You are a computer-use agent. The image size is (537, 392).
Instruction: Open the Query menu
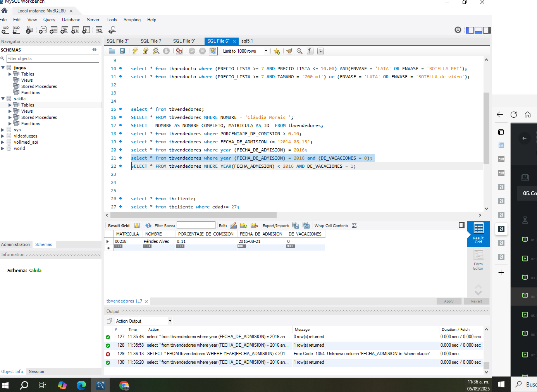[x=49, y=20]
